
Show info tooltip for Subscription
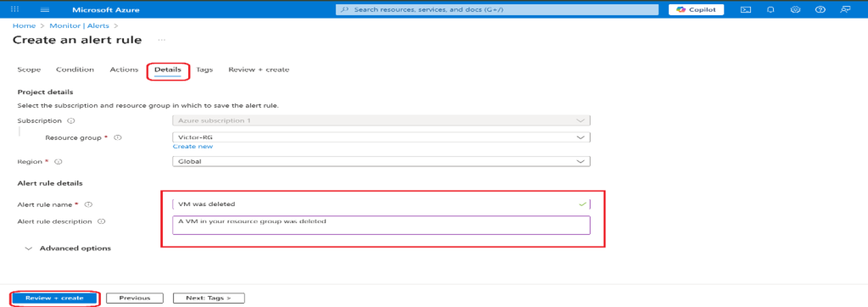(x=72, y=120)
